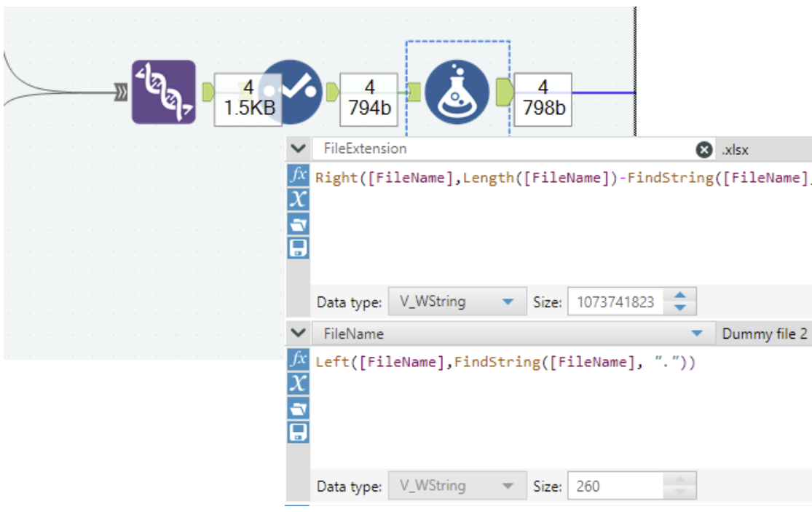Open X variables list for FileName expression
This screenshot has width=812, height=512.
[x=299, y=384]
